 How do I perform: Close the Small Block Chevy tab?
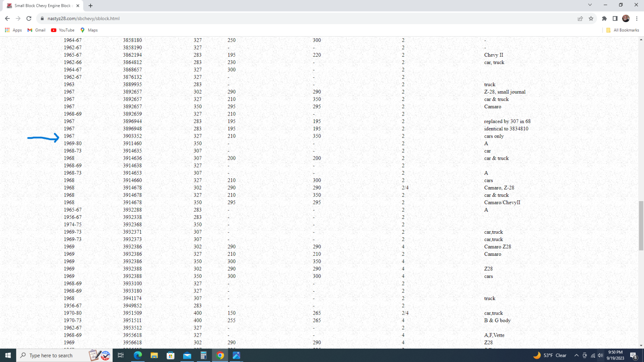click(x=78, y=6)
